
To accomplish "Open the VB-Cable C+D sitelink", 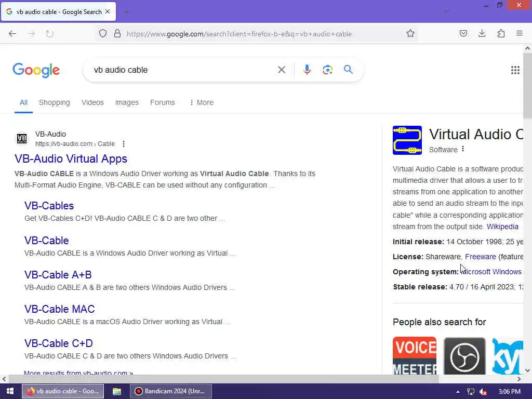I will click(58, 343).
